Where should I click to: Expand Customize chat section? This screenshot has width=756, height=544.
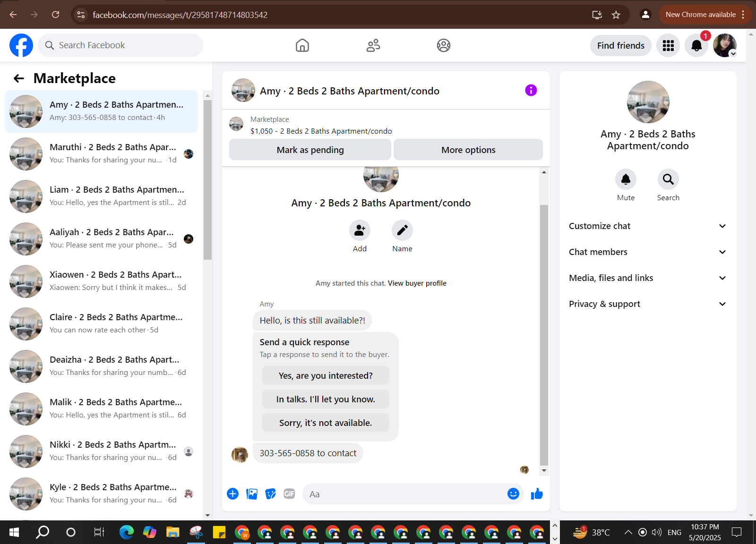tap(647, 226)
